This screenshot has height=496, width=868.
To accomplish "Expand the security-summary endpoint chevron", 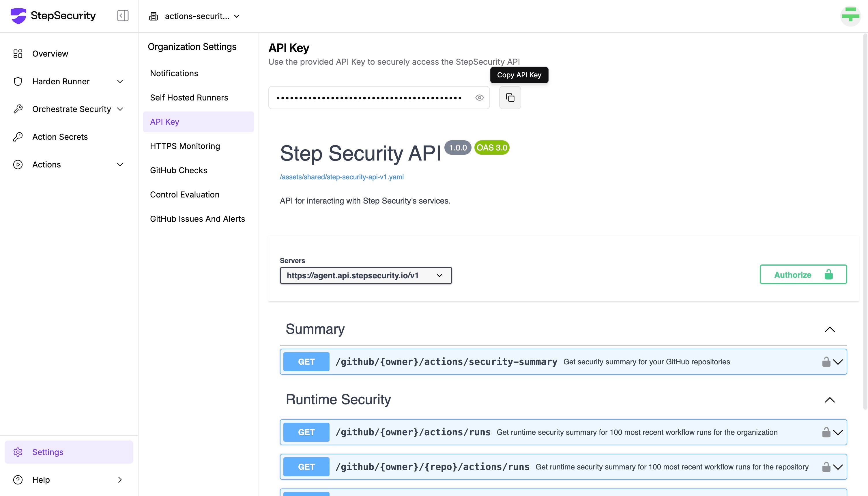I will coord(838,362).
